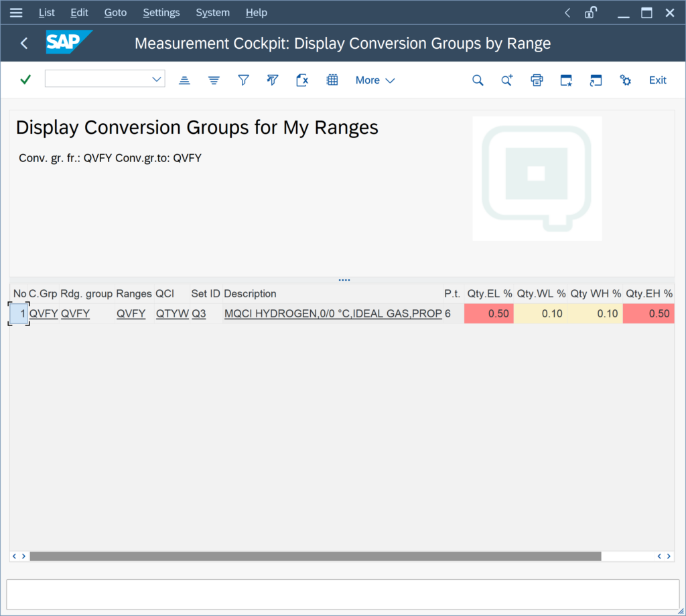
Task: Select the Qty.EL % column header
Action: tap(490, 294)
